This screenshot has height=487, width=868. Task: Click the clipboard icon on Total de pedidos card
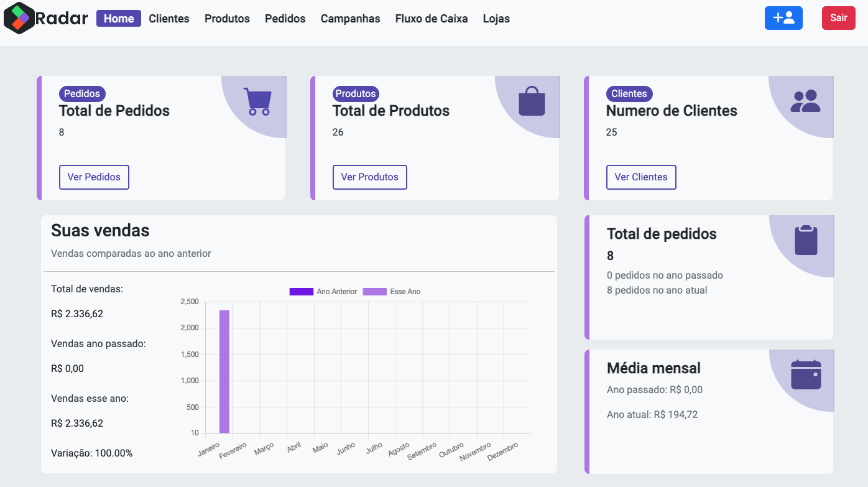pyautogui.click(x=806, y=240)
